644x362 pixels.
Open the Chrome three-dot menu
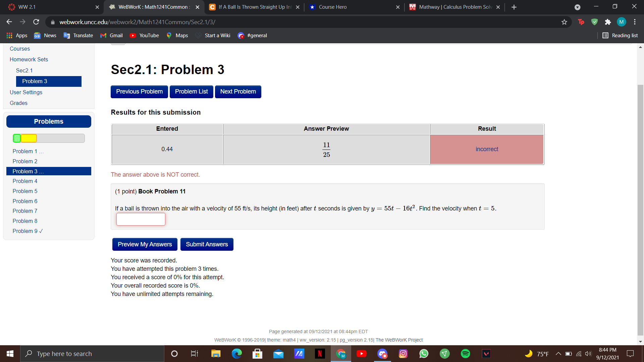coord(635,21)
